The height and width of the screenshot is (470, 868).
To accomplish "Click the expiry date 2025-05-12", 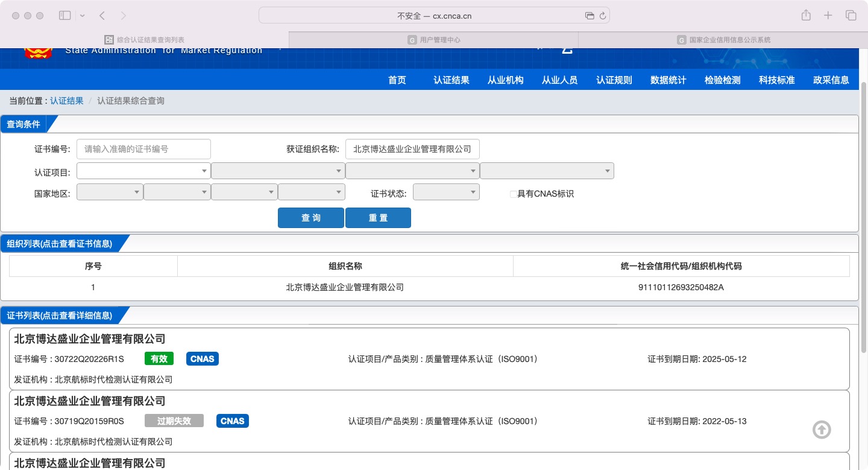I will pyautogui.click(x=725, y=359).
